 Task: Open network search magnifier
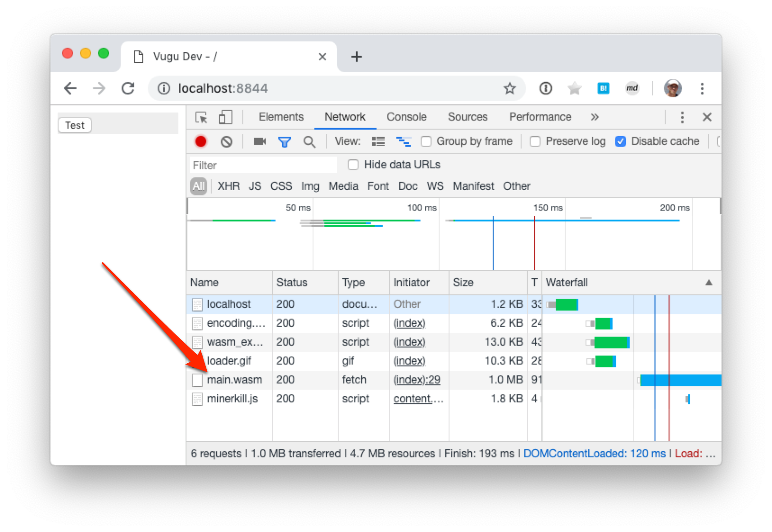[309, 142]
